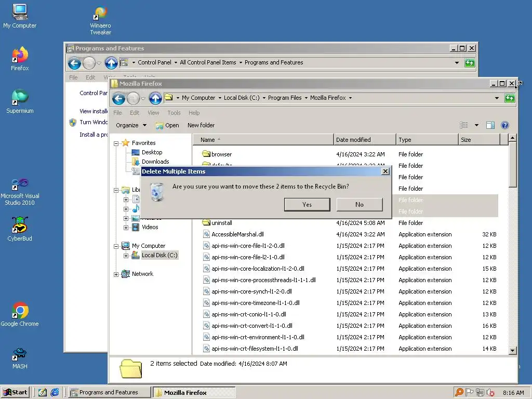Image resolution: width=532 pixels, height=399 pixels.
Task: Select the Google Chrome desktop shortcut
Action: (20, 314)
